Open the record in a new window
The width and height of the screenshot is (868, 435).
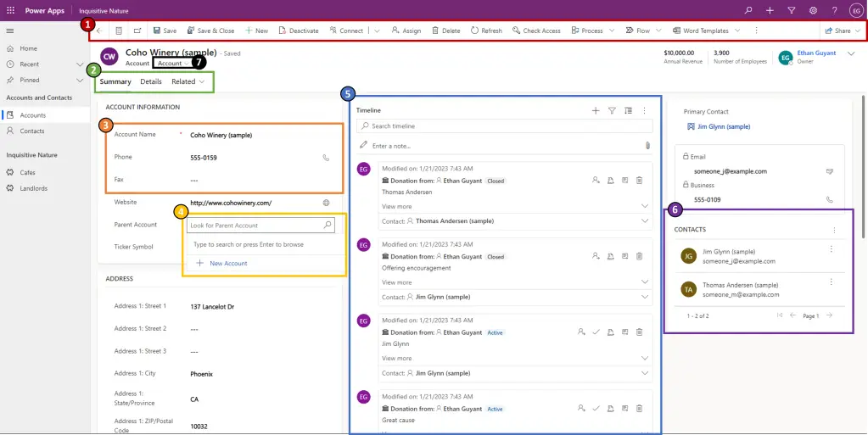click(137, 31)
